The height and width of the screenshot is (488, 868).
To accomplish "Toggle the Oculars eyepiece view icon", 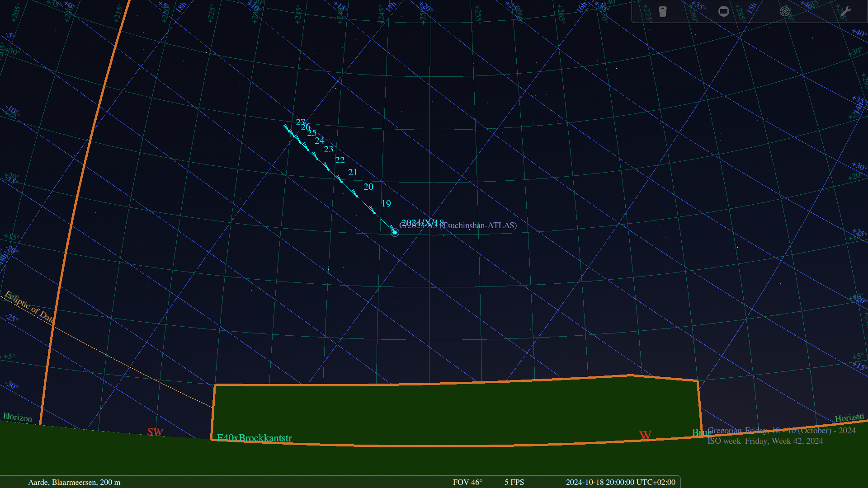I will coord(663,11).
